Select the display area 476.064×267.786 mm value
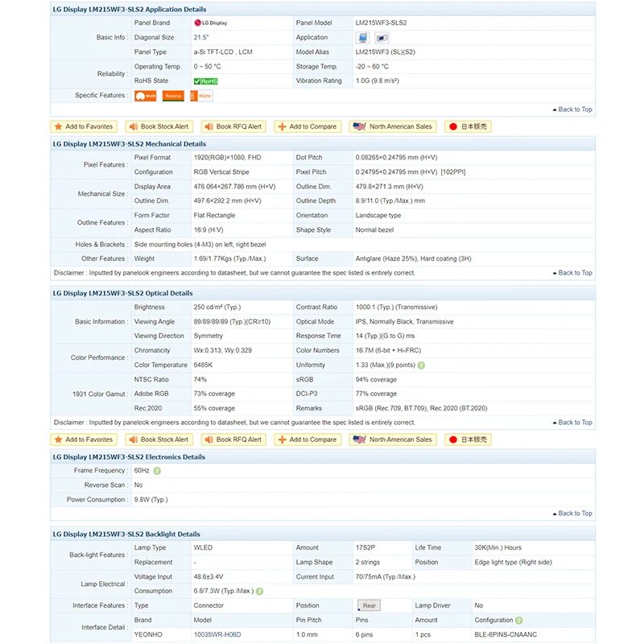The image size is (644, 644). pyautogui.click(x=234, y=187)
